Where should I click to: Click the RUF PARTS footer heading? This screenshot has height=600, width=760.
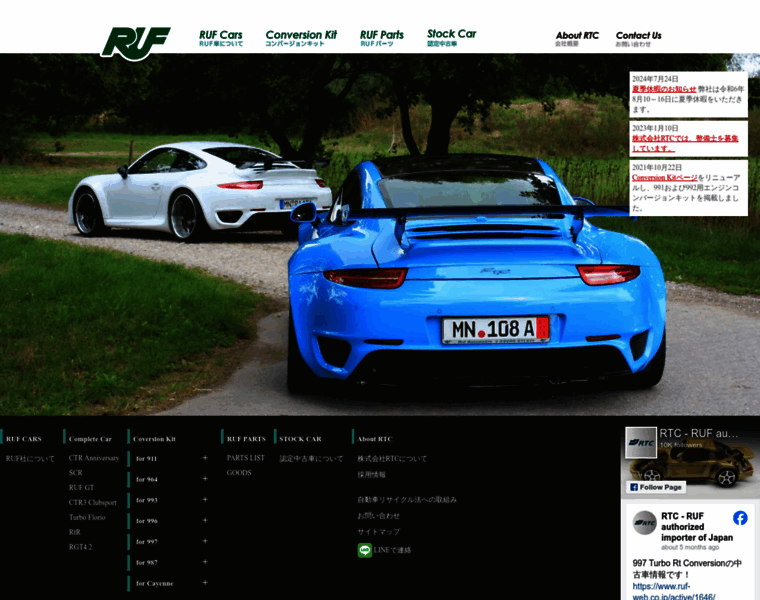coord(246,439)
